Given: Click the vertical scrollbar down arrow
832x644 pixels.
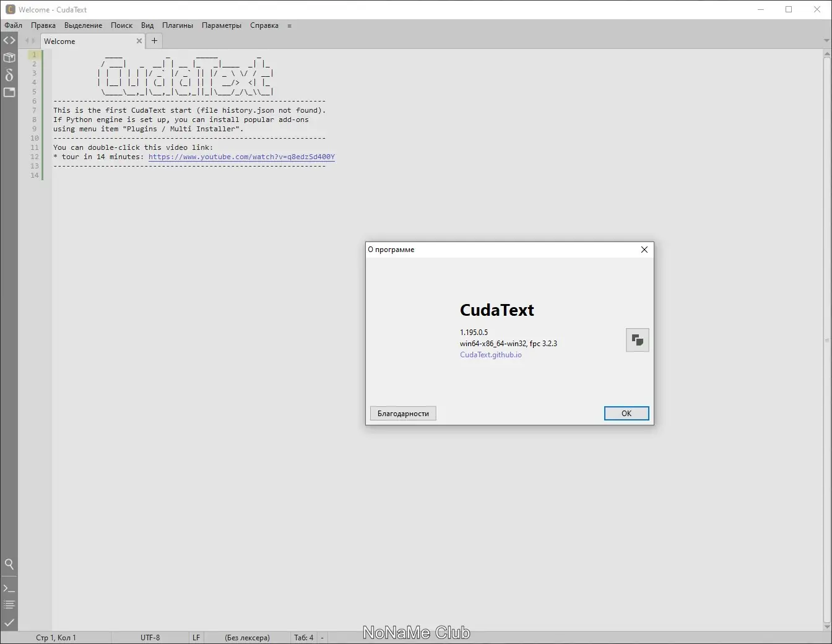Looking at the screenshot, I should pos(827,627).
